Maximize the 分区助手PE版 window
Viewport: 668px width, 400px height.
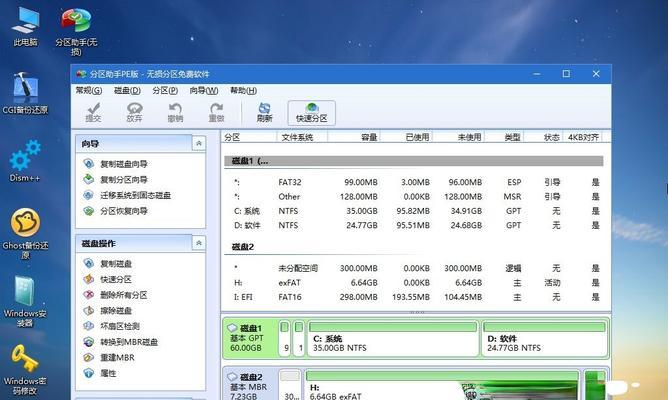click(566, 74)
